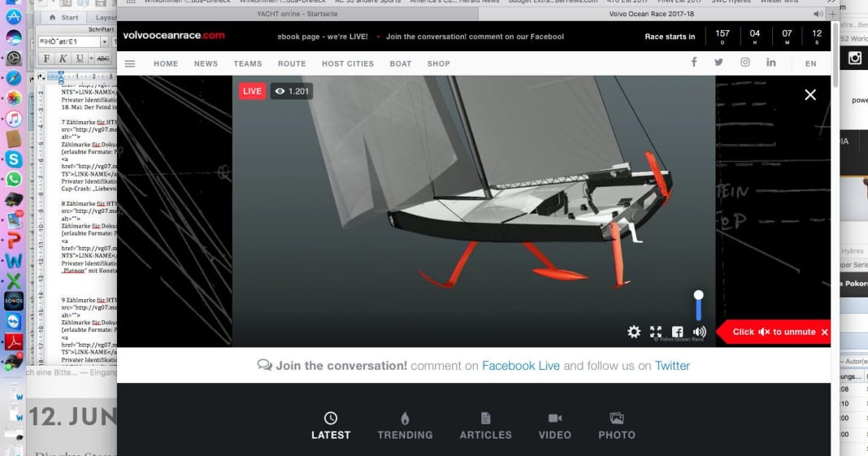Open Adobe Acrobat from the Dock
868x456 pixels.
[13, 341]
